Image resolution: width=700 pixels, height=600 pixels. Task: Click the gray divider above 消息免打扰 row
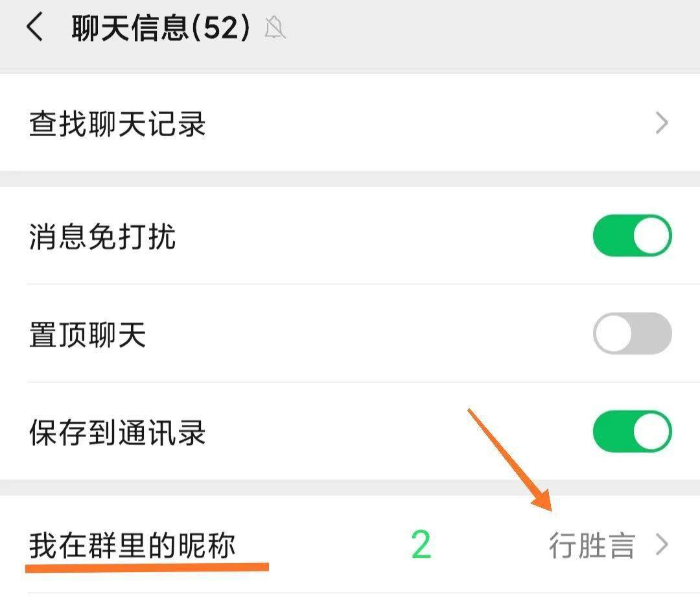point(350,179)
